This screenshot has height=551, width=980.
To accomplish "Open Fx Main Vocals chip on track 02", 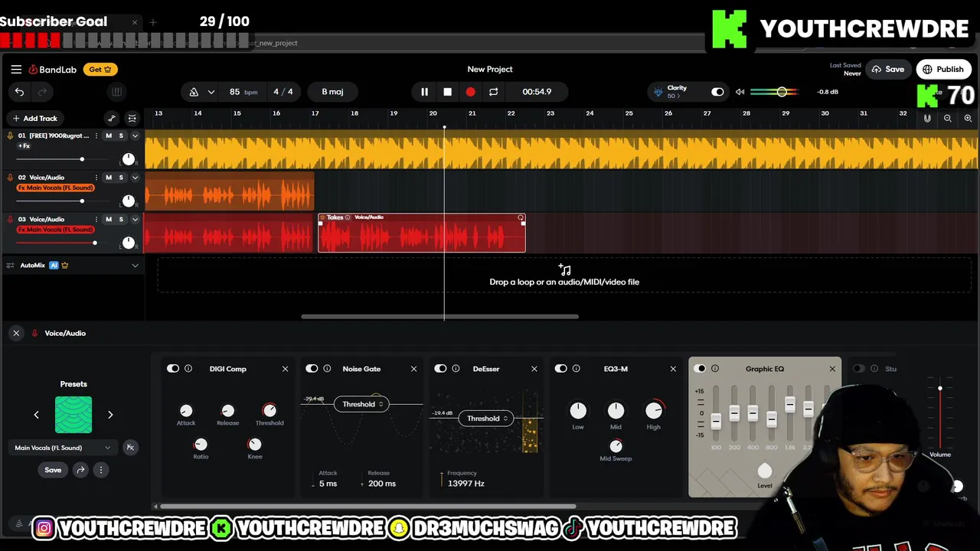I will [x=55, y=188].
